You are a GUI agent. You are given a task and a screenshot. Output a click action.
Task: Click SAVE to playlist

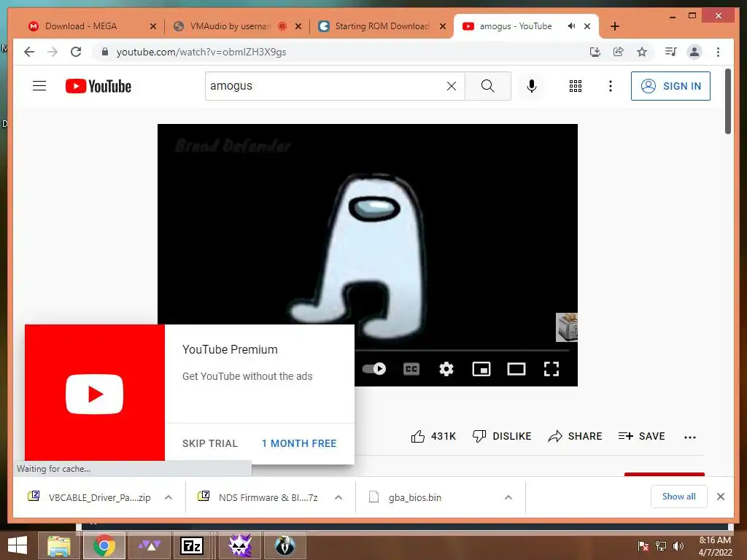(641, 436)
